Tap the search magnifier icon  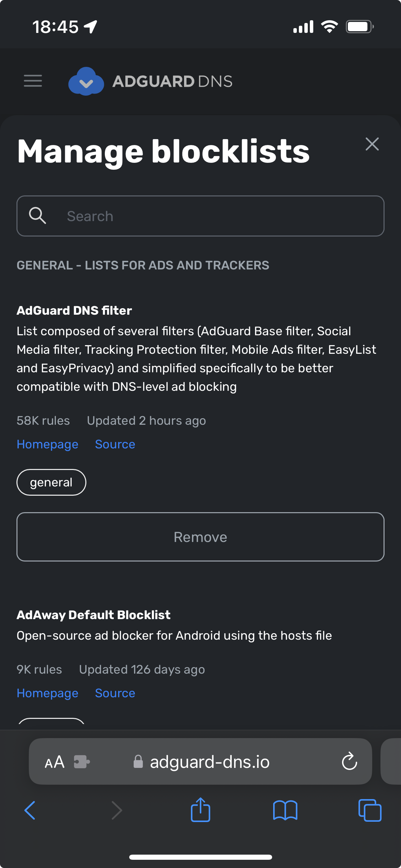pos(38,216)
